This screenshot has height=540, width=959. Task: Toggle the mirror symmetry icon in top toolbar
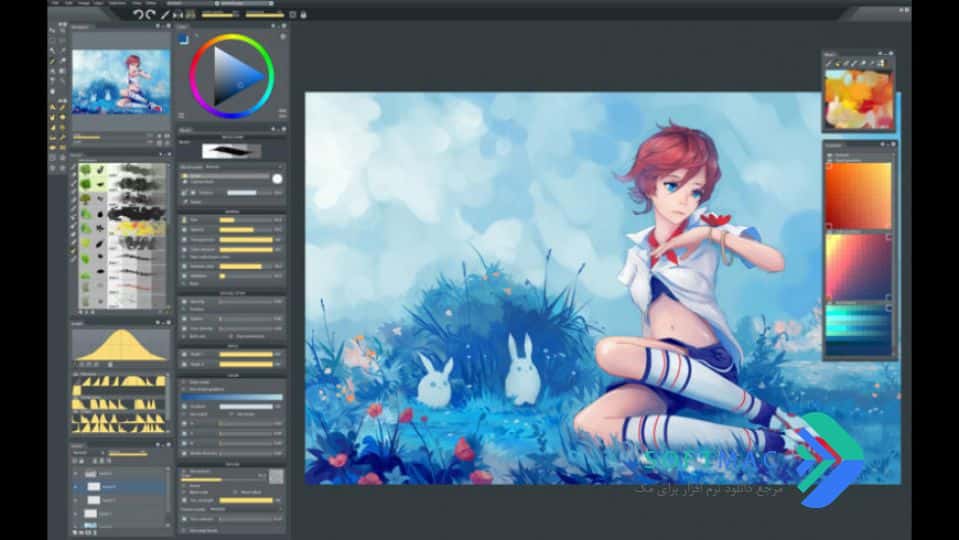pos(178,14)
